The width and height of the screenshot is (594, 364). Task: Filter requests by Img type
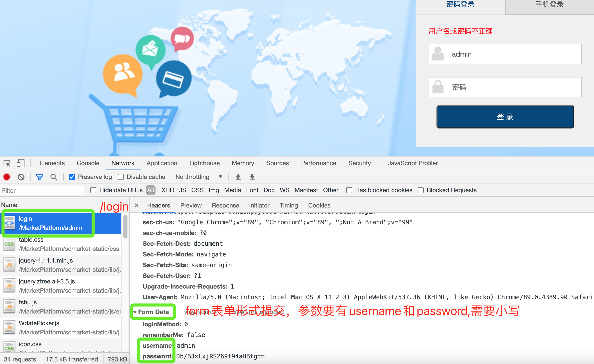click(x=214, y=190)
